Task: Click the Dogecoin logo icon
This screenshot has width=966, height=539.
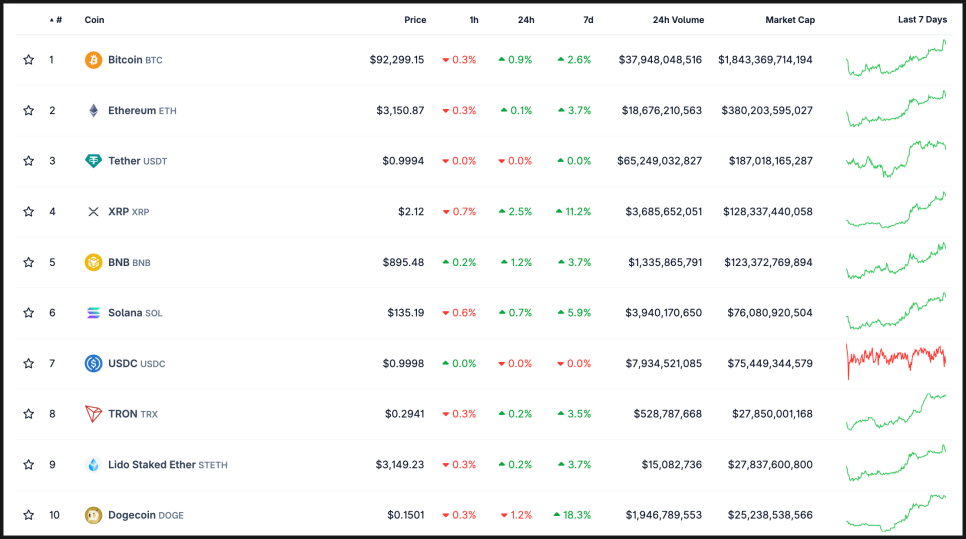Action: (93, 515)
